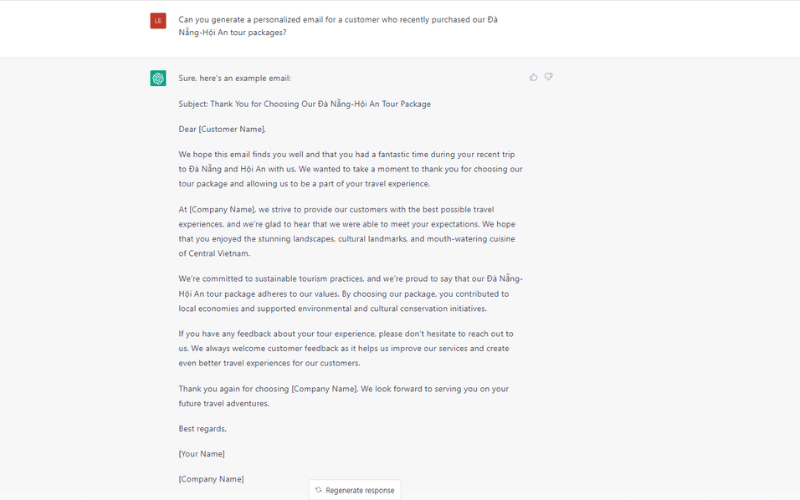Click the paragraph starting 'We hope this email'

(x=351, y=169)
